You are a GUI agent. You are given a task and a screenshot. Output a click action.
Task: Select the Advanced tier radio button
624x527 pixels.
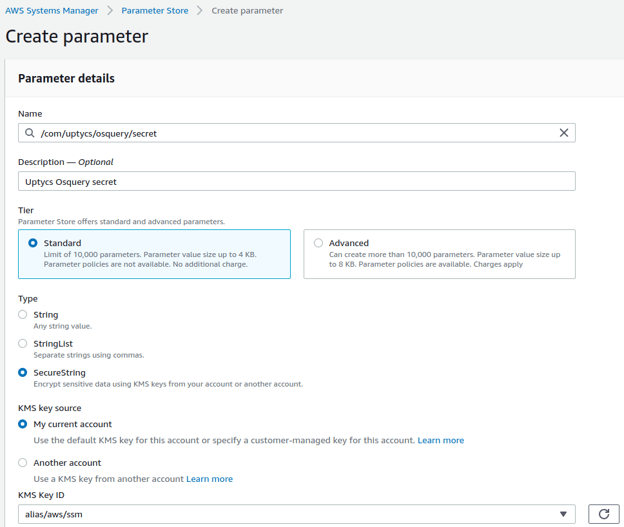tap(318, 243)
